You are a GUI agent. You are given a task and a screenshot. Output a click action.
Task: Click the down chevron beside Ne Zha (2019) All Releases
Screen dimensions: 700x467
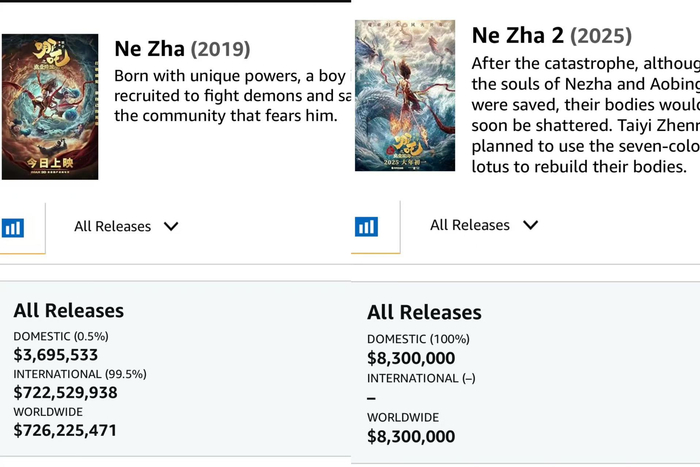pos(171,227)
